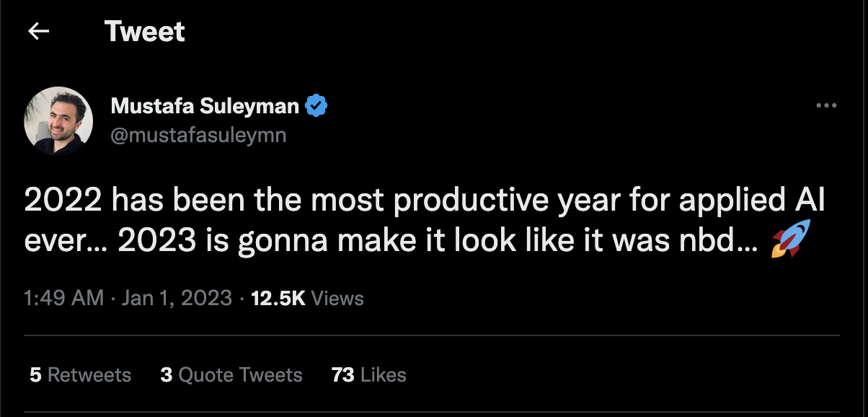
Task: Open the 12.5K Views analytics
Action: (x=307, y=298)
